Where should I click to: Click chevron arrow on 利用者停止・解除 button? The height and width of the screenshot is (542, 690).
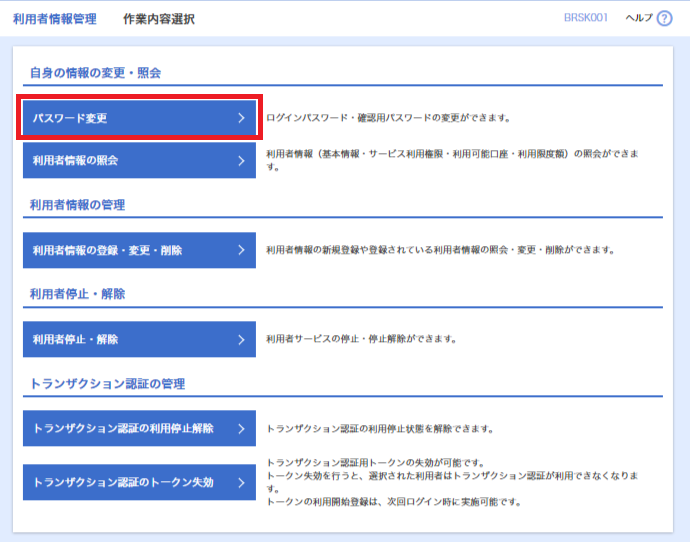pos(241,339)
